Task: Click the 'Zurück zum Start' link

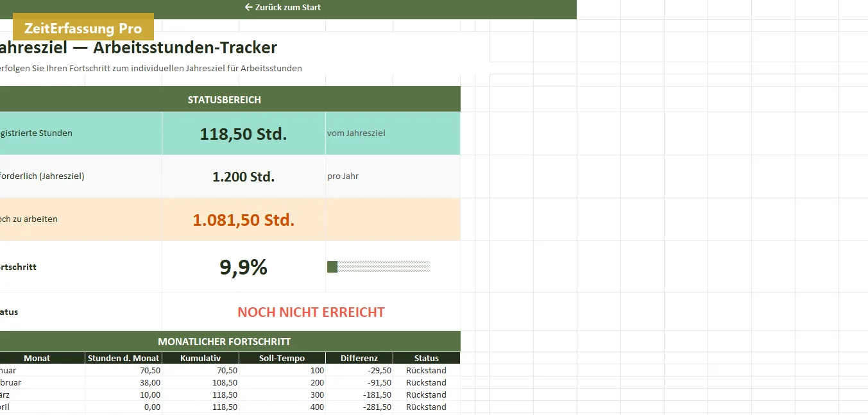Action: click(x=283, y=8)
